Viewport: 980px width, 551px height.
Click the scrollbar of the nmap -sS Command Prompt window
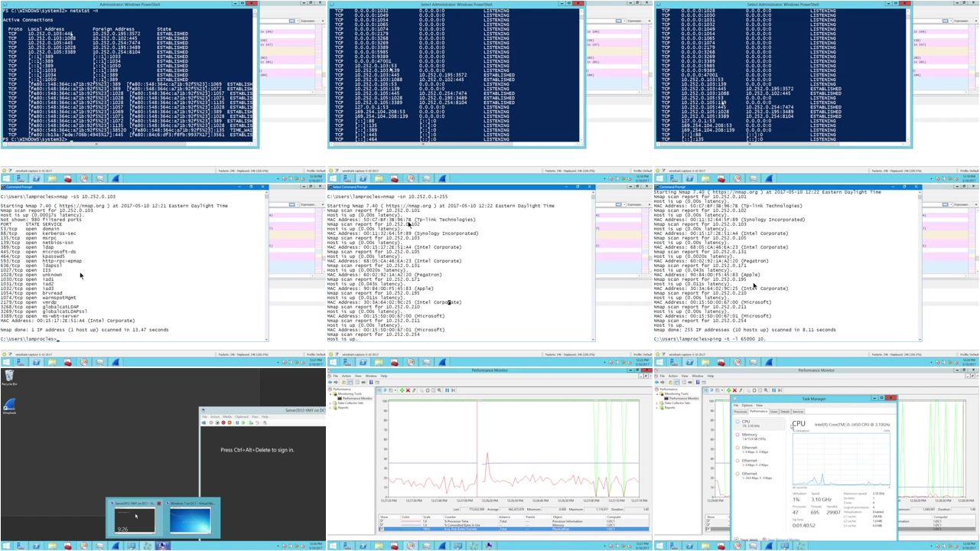point(267,264)
